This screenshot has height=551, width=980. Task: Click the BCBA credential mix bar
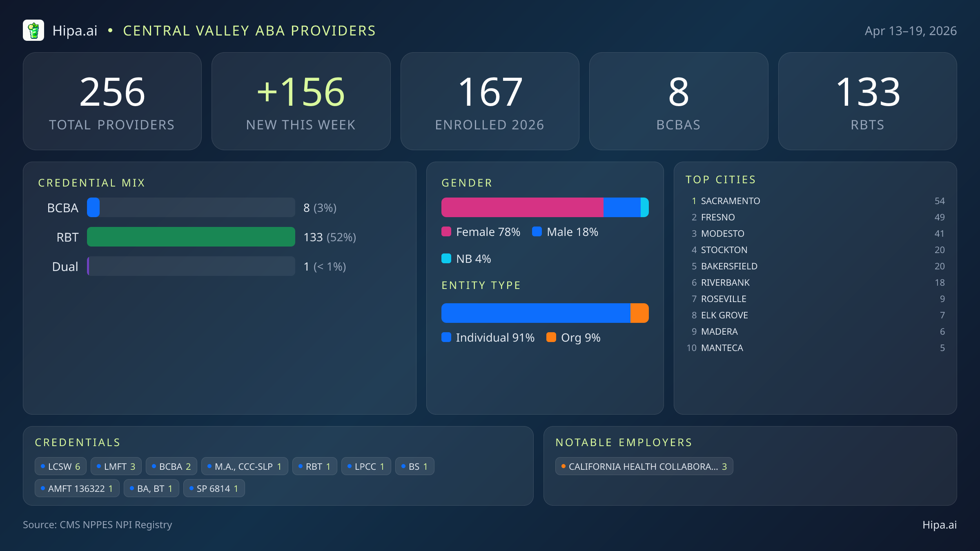click(x=191, y=208)
